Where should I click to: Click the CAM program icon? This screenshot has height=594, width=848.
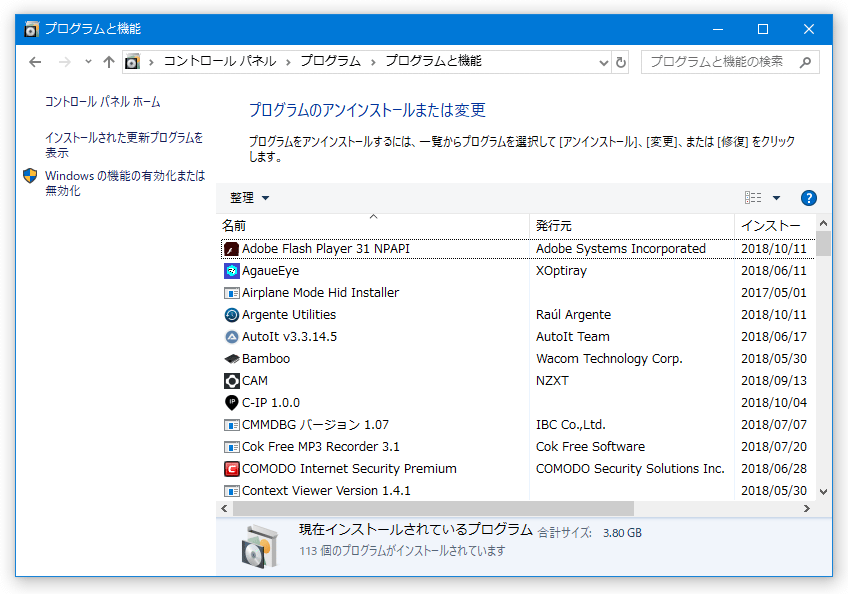point(231,381)
